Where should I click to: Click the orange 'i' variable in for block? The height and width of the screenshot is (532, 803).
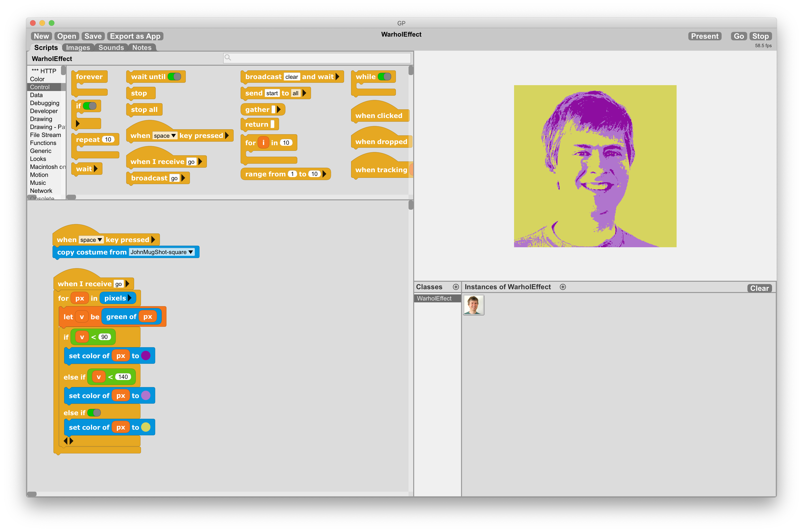point(263,143)
